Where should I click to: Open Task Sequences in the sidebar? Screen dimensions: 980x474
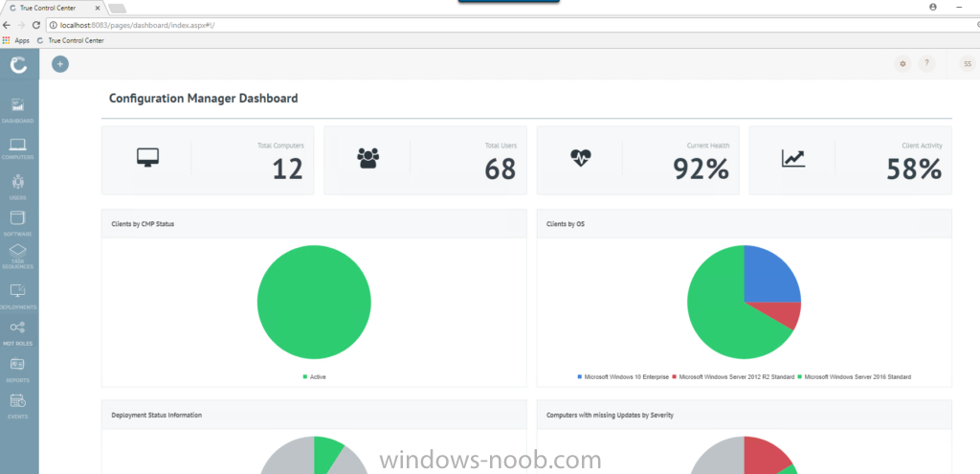click(18, 257)
